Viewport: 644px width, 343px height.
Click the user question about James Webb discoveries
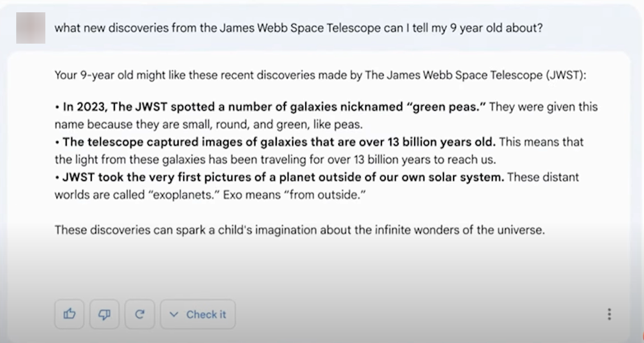pyautogui.click(x=298, y=28)
